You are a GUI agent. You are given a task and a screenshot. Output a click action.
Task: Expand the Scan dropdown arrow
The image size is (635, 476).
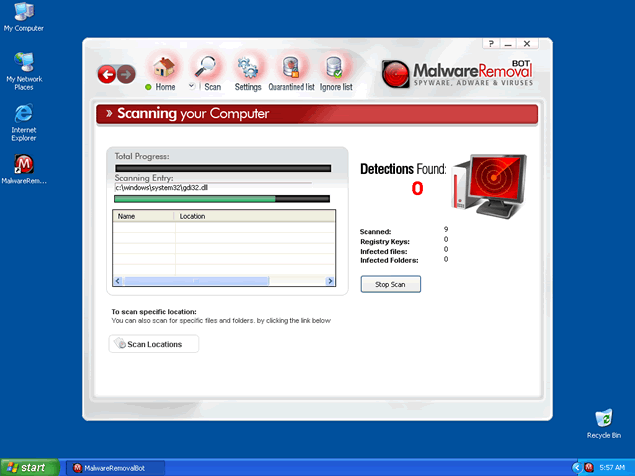point(192,87)
